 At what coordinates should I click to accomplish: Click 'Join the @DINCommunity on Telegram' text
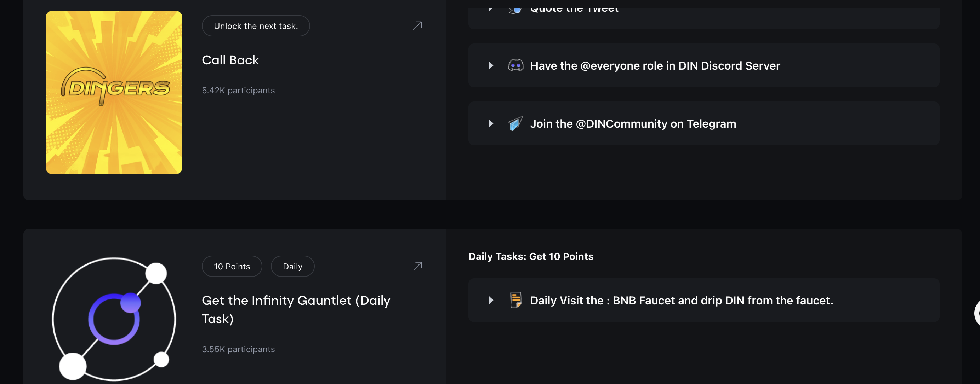633,124
